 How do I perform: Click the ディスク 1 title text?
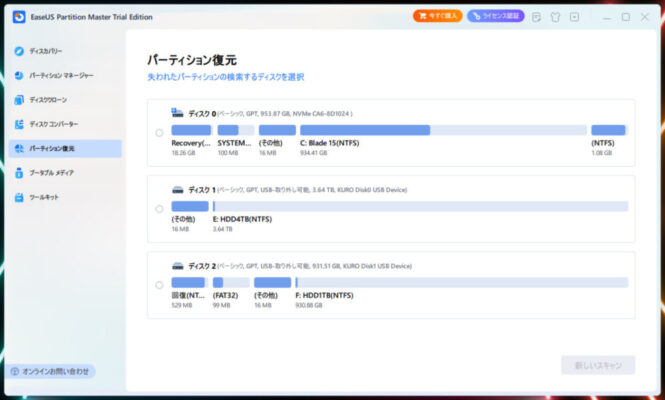pyautogui.click(x=202, y=190)
